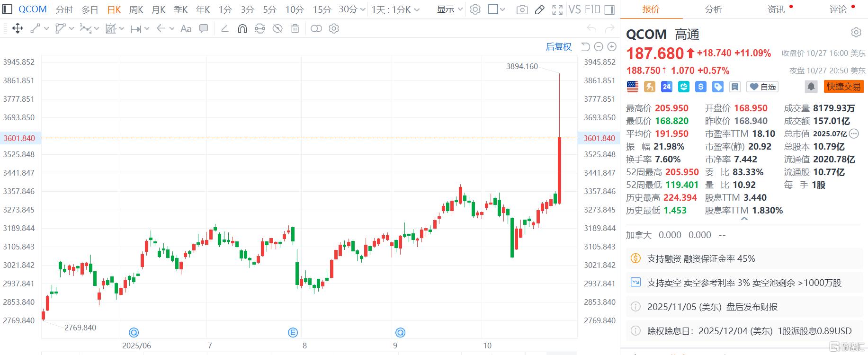Select the Aa text annotation tool

(x=186, y=28)
